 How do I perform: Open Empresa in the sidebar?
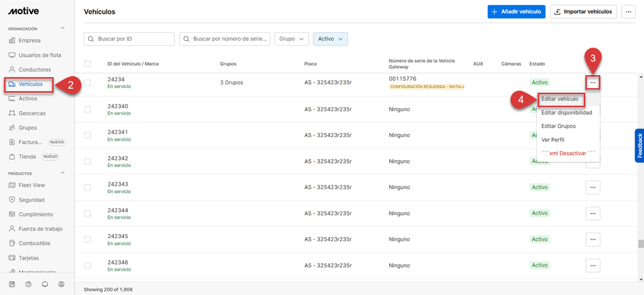tap(30, 41)
